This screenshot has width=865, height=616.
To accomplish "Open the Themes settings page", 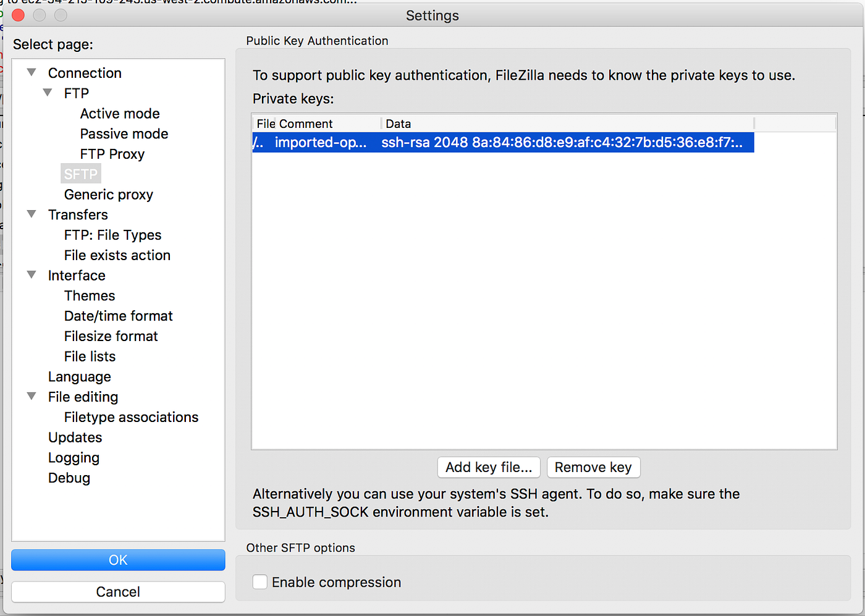I will tap(89, 295).
